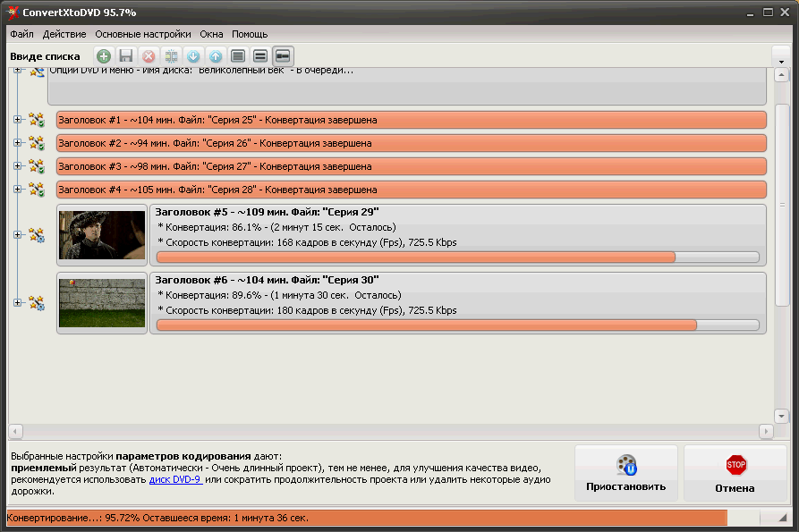Image resolution: width=799 pixels, height=532 pixels.
Task: Click the red remove item toolbar icon
Action: (149, 56)
